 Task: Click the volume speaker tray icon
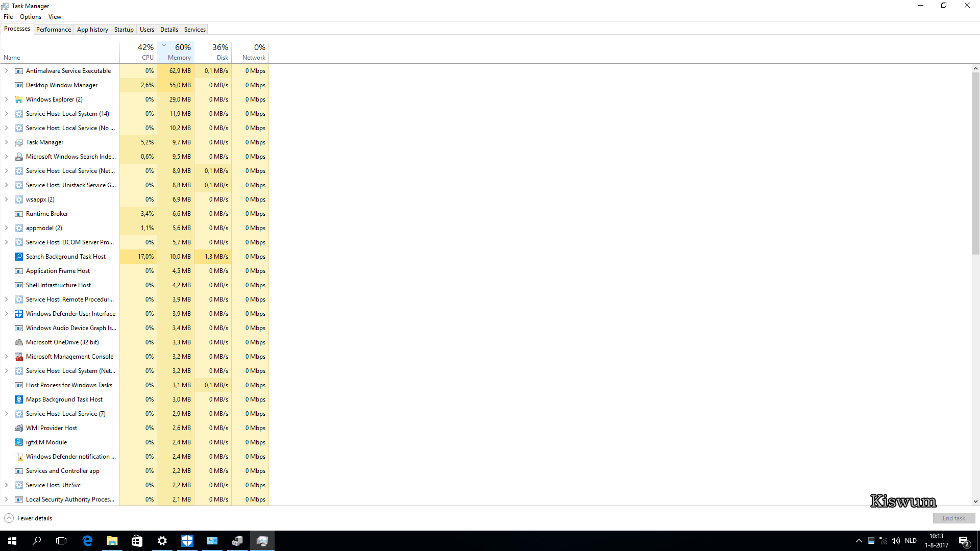pos(896,541)
